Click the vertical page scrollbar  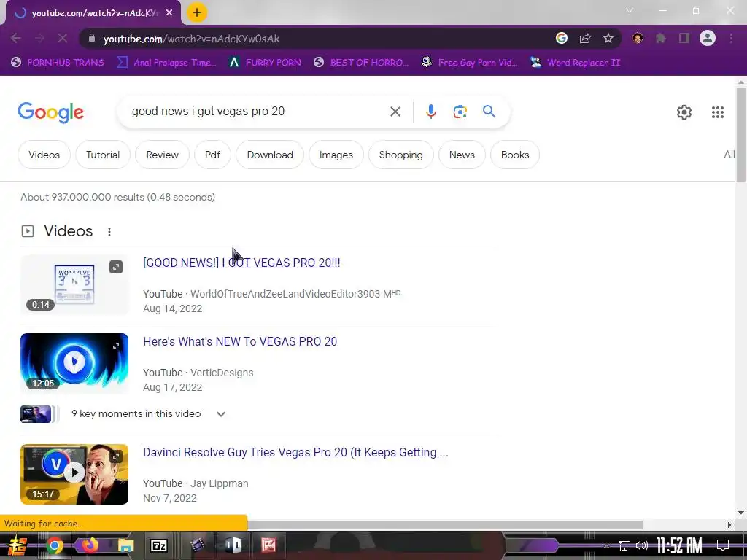741,134
